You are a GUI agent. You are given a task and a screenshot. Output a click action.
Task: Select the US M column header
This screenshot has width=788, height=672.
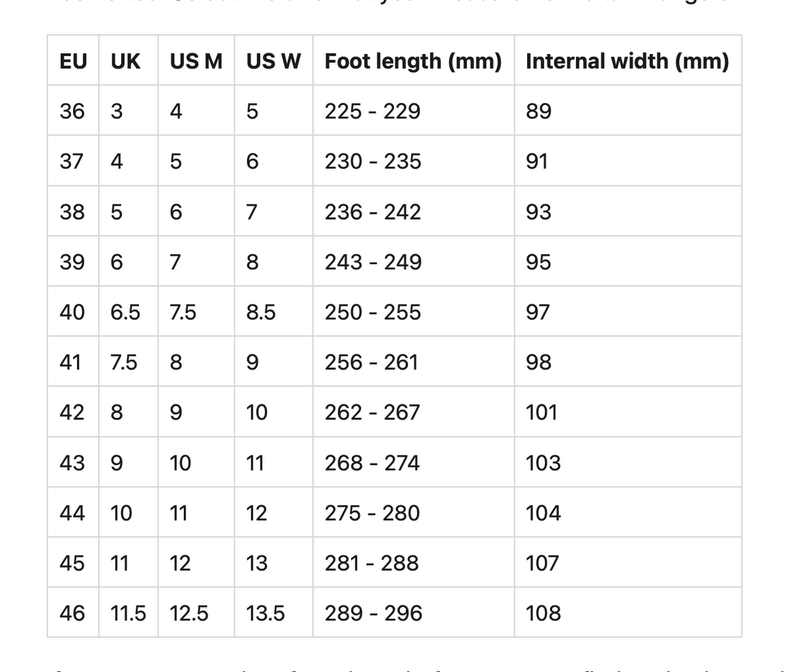point(196,61)
